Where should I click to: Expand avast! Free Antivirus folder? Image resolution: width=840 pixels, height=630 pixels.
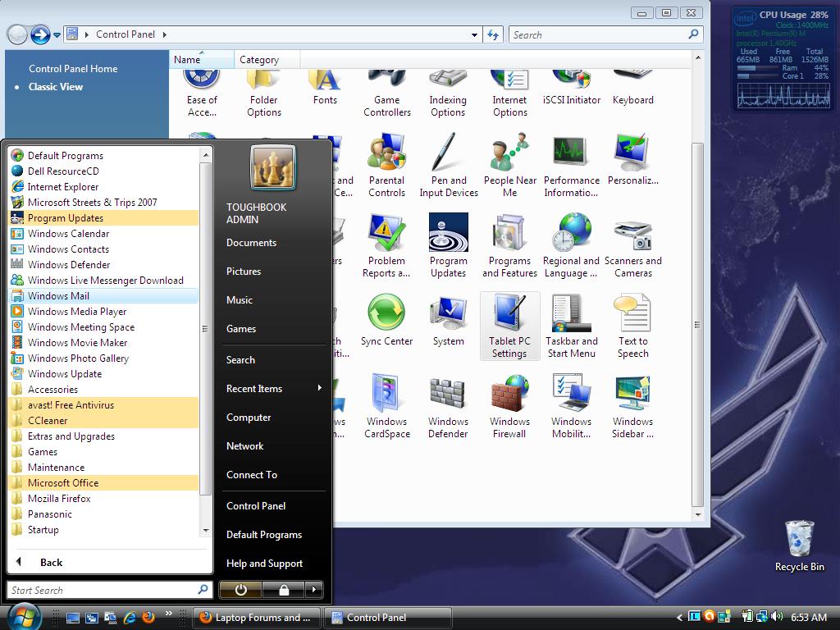(x=104, y=405)
